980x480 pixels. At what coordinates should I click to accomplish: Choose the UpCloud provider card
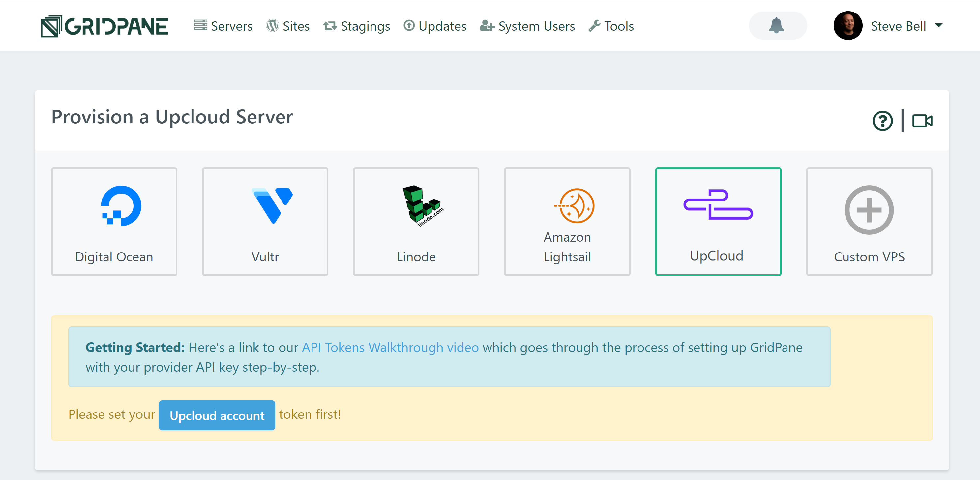718,222
